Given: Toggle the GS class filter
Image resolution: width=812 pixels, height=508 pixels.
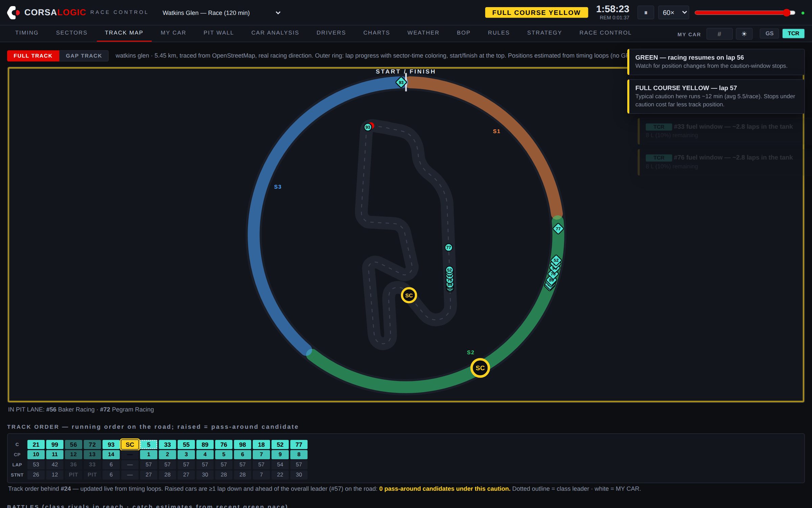Looking at the screenshot, I should click(x=769, y=34).
